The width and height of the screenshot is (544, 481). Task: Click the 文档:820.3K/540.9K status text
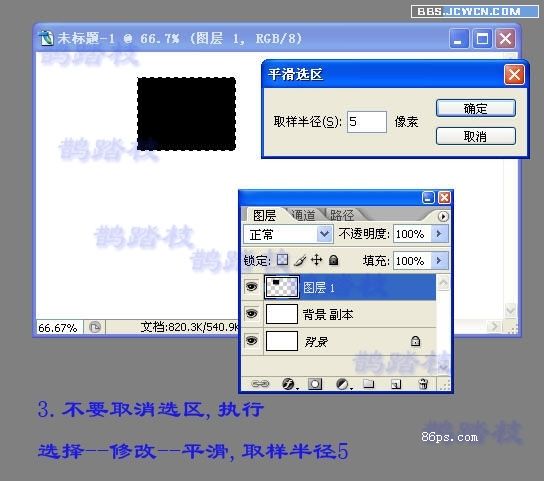click(190, 327)
